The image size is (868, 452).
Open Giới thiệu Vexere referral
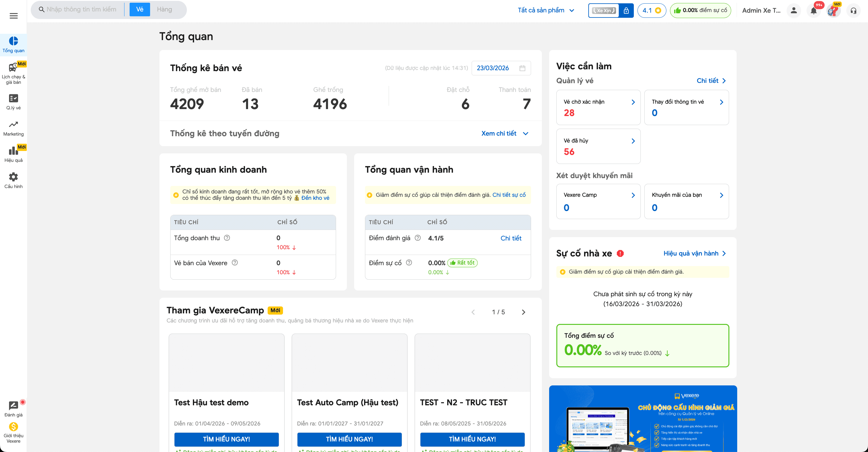click(14, 433)
